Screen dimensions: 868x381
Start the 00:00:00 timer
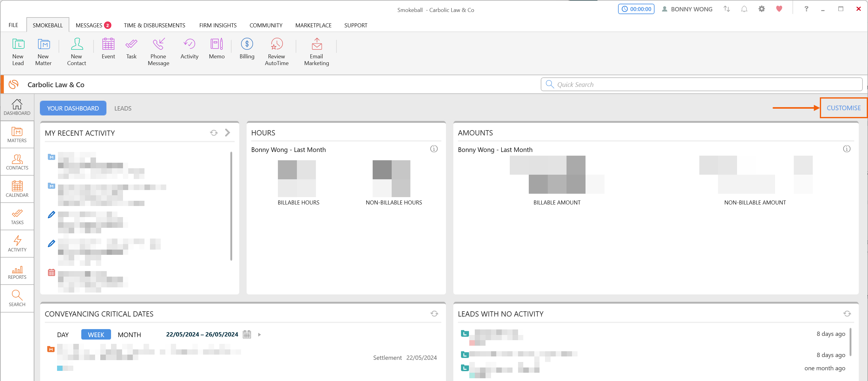pos(636,9)
